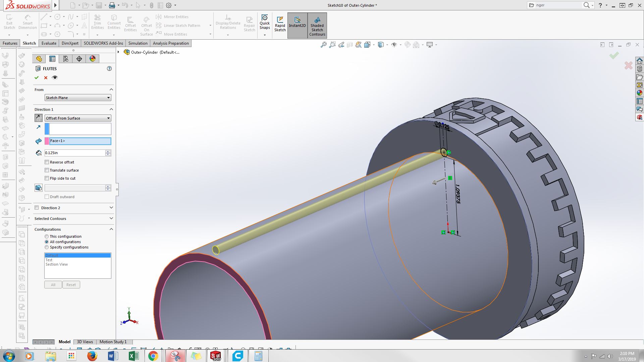This screenshot has height=362, width=644.
Task: Open the Options gear icon
Action: tap(169, 5)
